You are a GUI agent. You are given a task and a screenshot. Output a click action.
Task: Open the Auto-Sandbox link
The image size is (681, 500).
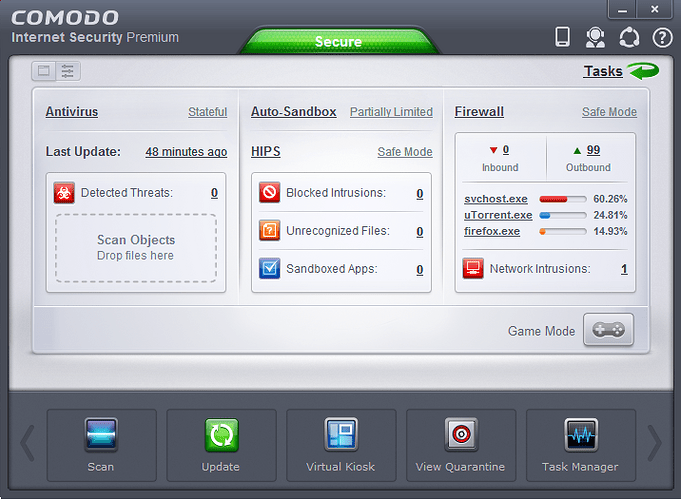click(294, 112)
